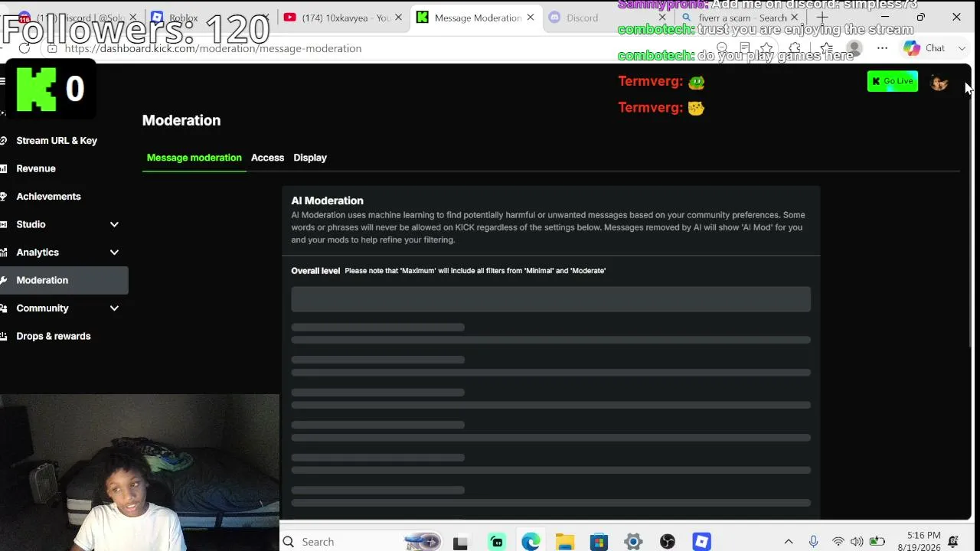
Task: Click the Studio sidebar label
Action: click(31, 224)
